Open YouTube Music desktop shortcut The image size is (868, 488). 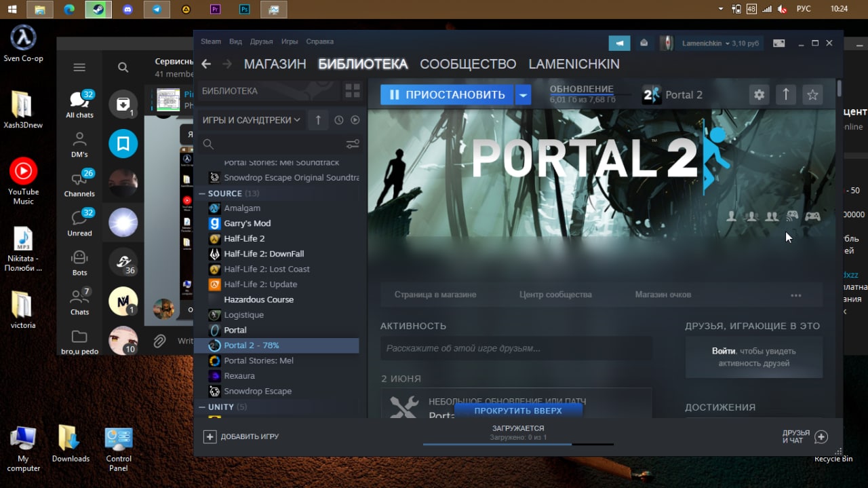23,181
